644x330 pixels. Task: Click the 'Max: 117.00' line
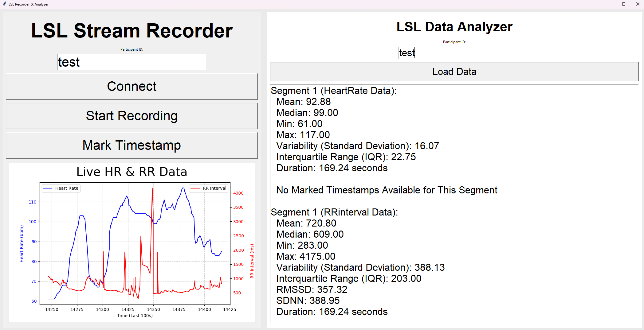click(x=303, y=135)
